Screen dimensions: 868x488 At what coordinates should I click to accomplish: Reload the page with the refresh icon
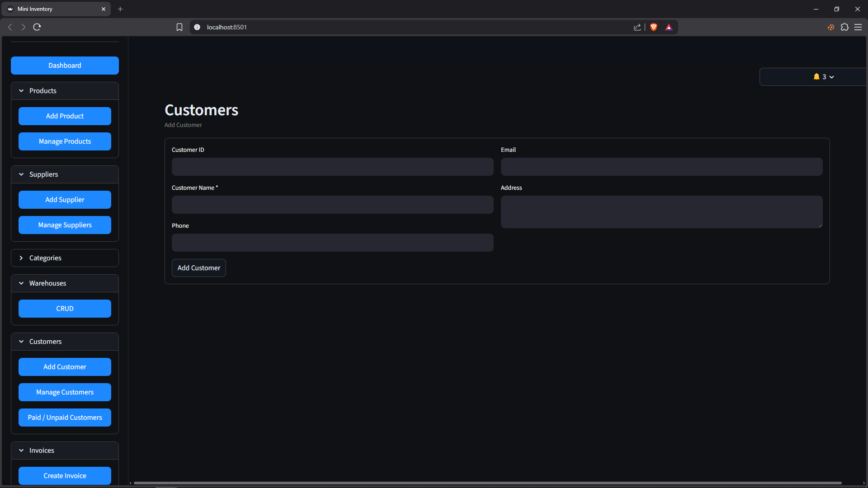(x=37, y=27)
